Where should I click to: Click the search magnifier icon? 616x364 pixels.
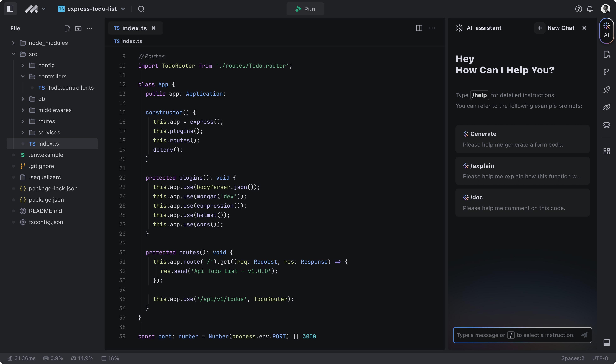[x=141, y=9]
